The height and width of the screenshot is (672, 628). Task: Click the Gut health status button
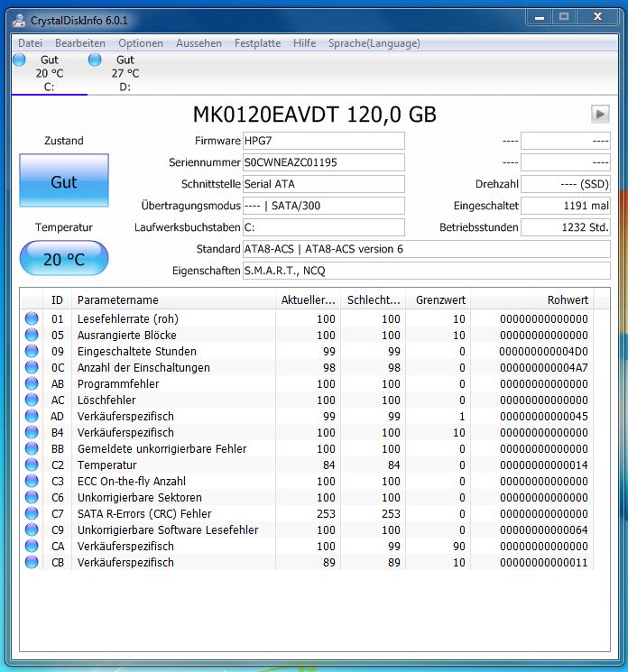click(64, 180)
